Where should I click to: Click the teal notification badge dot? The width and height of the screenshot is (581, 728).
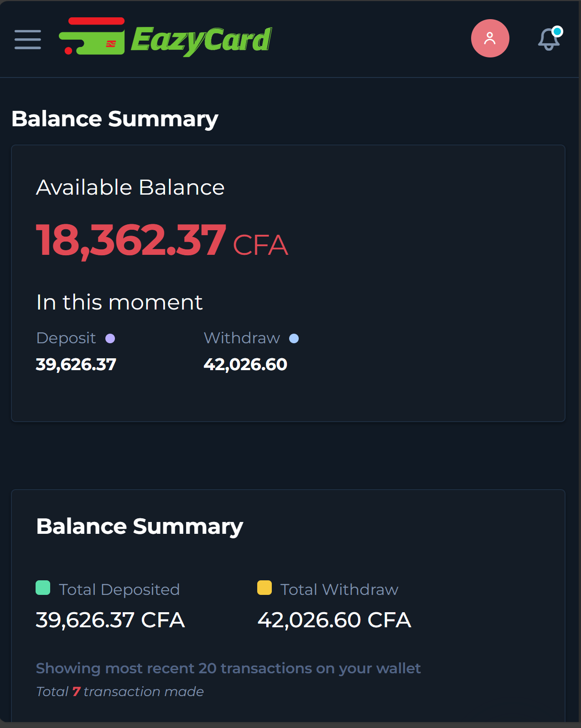[557, 32]
